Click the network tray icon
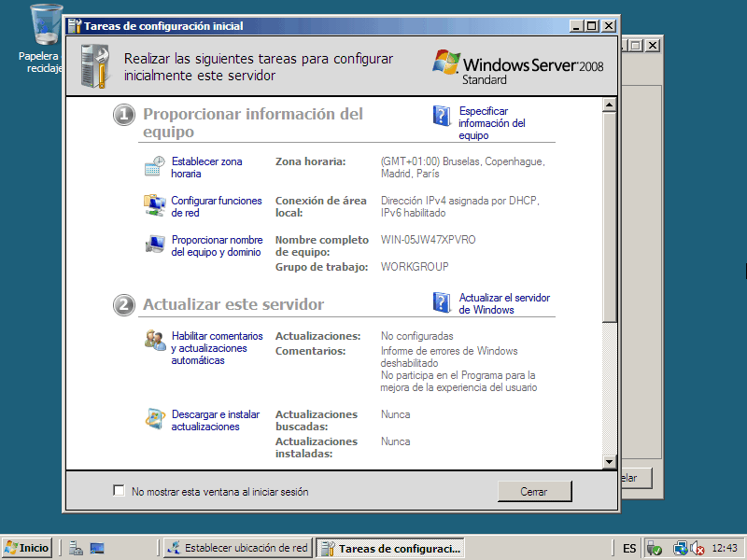 [681, 549]
